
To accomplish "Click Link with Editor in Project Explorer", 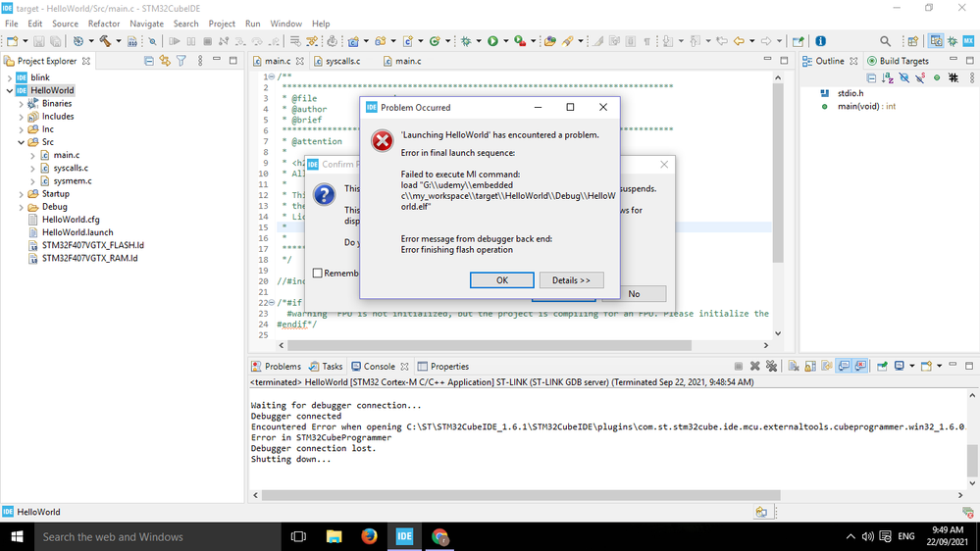I will 165,61.
